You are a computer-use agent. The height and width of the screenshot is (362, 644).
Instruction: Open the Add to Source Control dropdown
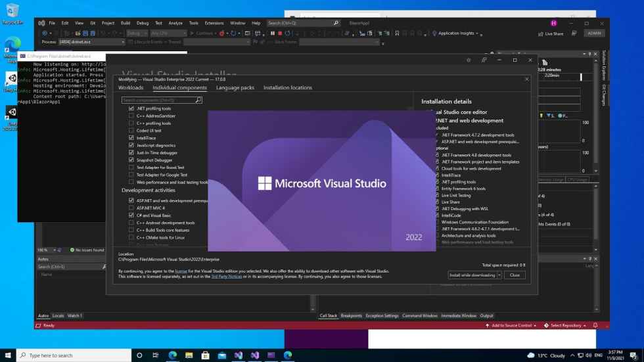[511, 325]
